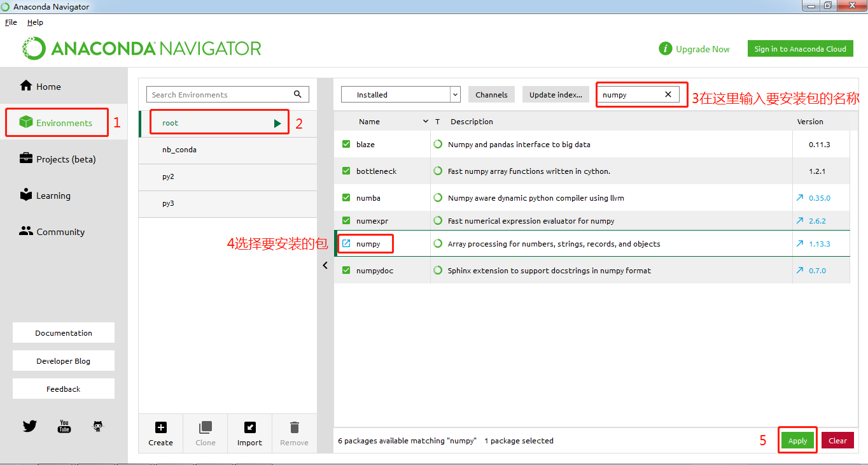Screen dimensions: 868x465
Task: Open the Projects (beta) briefcase icon
Action: click(26, 158)
